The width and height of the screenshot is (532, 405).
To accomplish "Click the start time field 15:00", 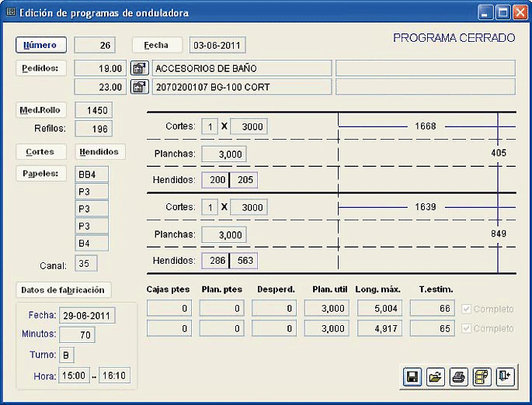I will pyautogui.click(x=75, y=376).
